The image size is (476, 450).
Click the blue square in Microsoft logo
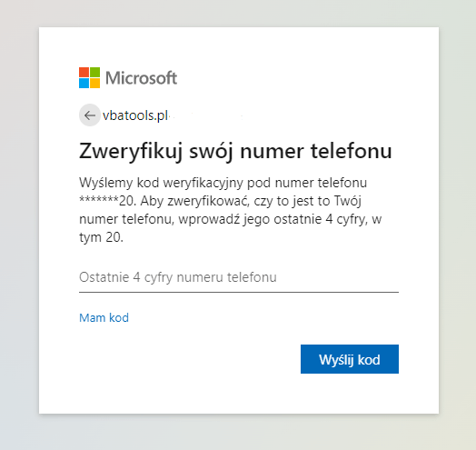pyautogui.click(x=84, y=84)
